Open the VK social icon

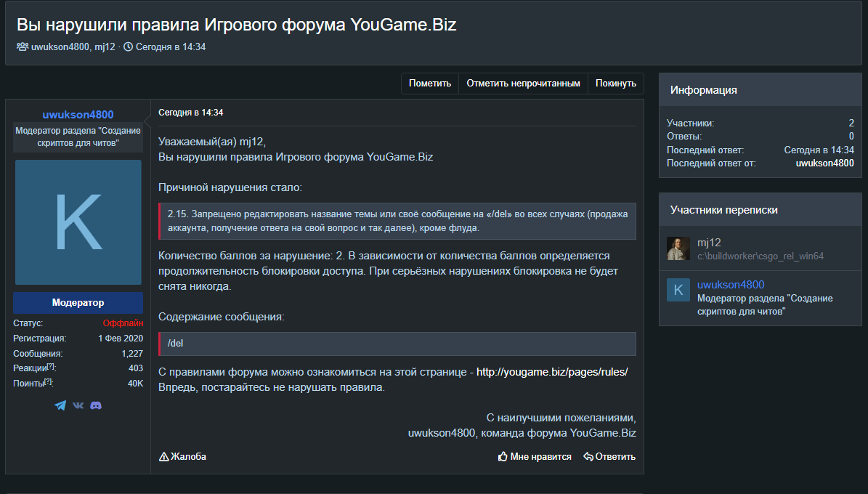[78, 405]
